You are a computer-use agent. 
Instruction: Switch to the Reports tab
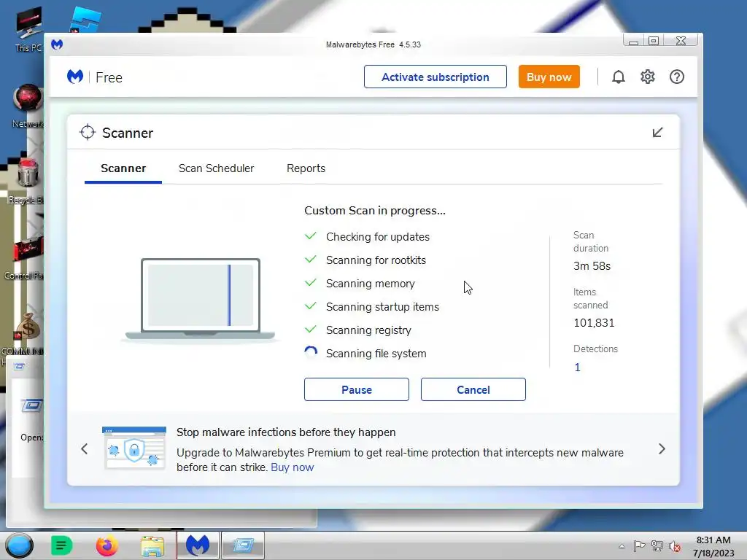point(306,168)
